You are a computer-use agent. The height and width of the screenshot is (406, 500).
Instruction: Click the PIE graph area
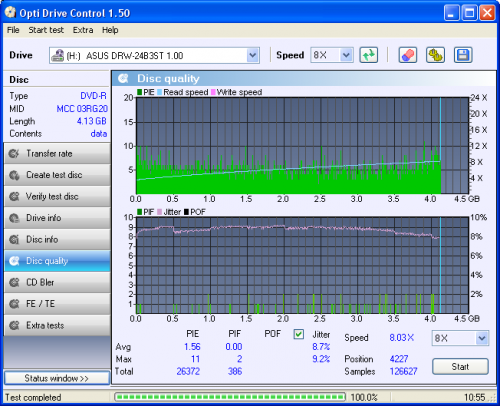coord(302,145)
